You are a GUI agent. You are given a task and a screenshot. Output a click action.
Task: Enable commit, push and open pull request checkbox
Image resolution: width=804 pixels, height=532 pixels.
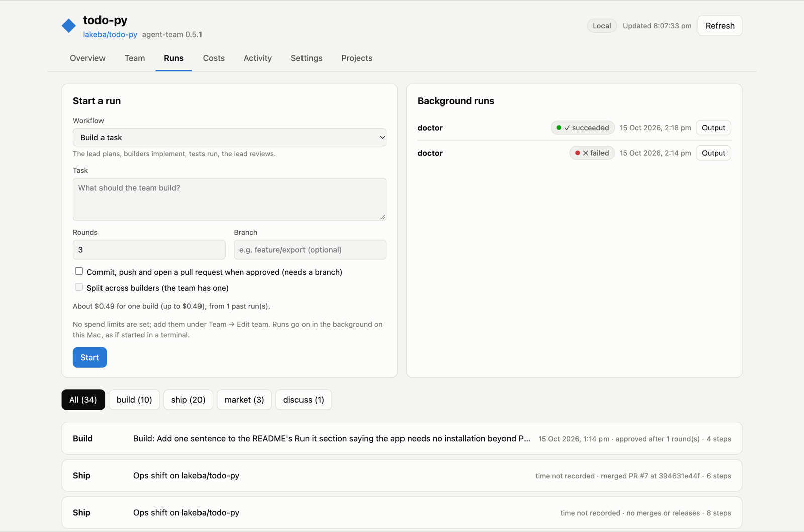coord(79,271)
